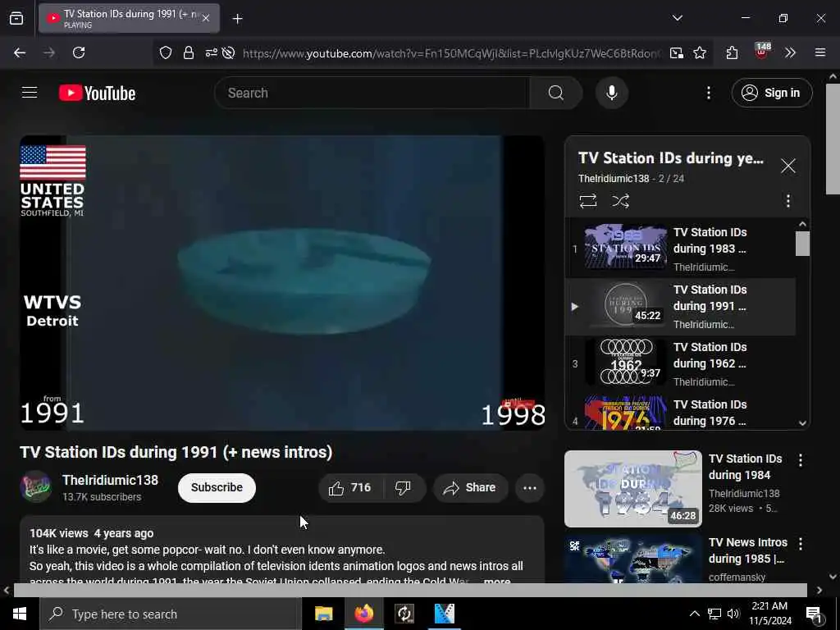Subscribe to TheIridiumic138
This screenshot has width=840, height=630.
coord(217,487)
